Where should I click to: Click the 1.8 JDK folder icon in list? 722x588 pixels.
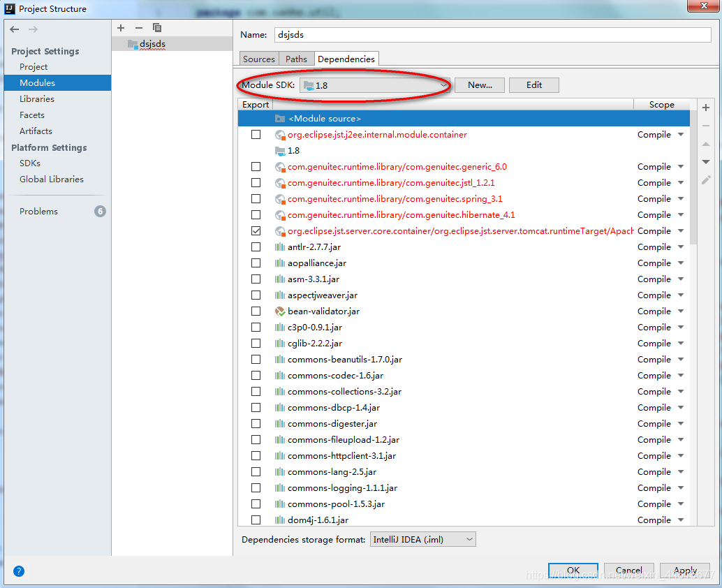[279, 151]
